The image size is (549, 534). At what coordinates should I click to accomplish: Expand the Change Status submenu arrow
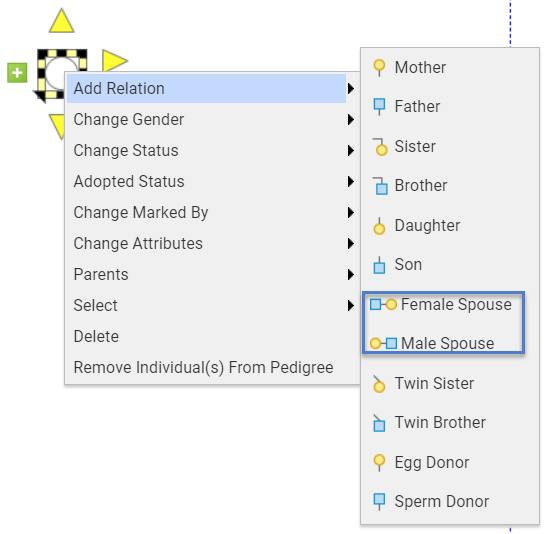[x=350, y=151]
